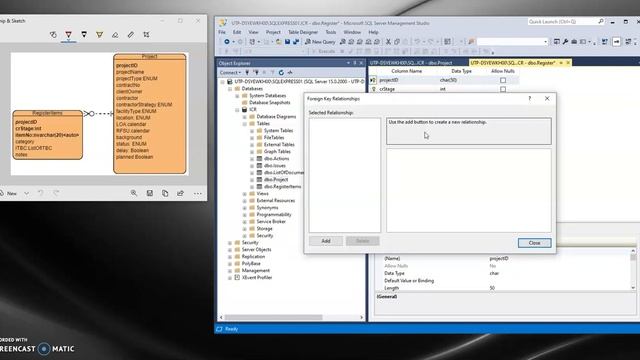Expand the System Databases node
The height and width of the screenshot is (360, 640).
point(237,96)
